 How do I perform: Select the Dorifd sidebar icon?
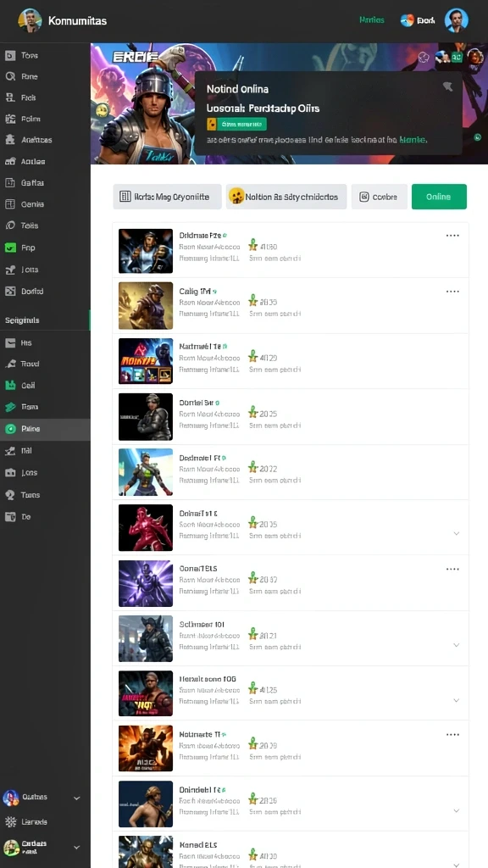tap(9, 292)
